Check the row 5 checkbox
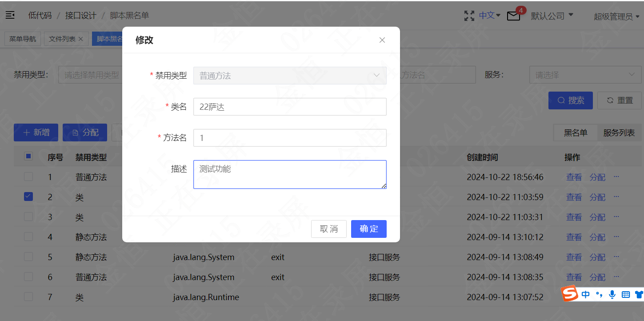 pyautogui.click(x=28, y=257)
